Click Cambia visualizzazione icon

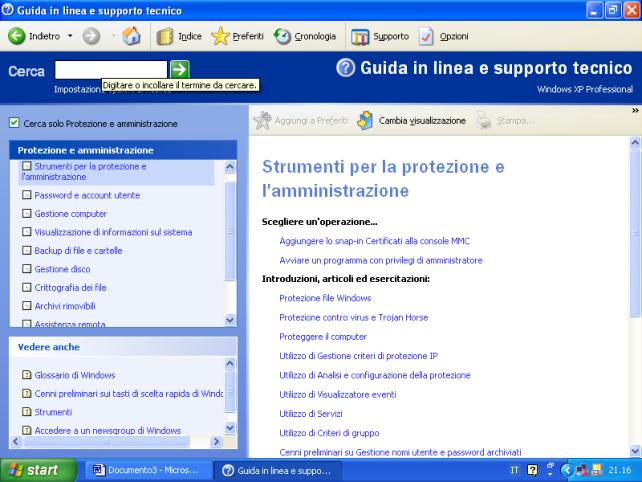click(x=365, y=120)
